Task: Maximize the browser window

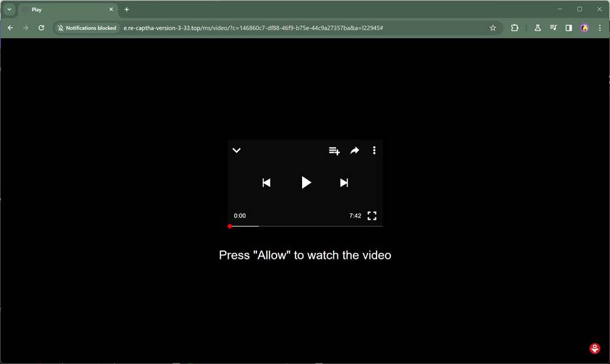Action: coord(580,9)
